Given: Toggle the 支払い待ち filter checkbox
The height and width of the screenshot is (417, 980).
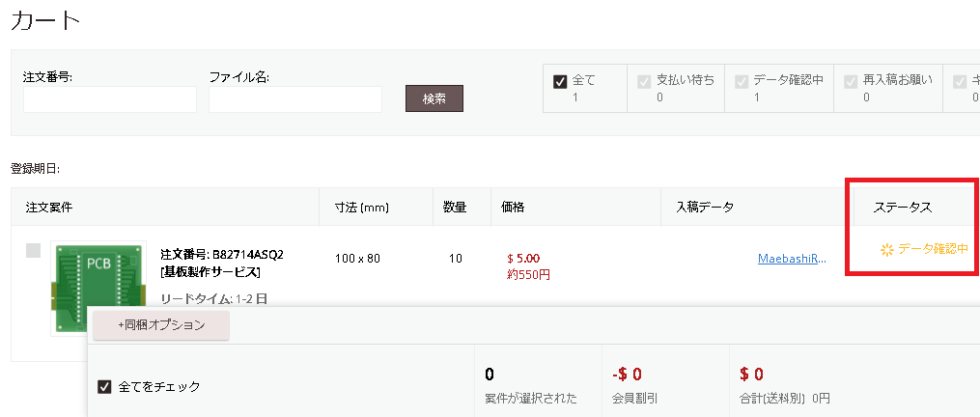Looking at the screenshot, I should (644, 81).
